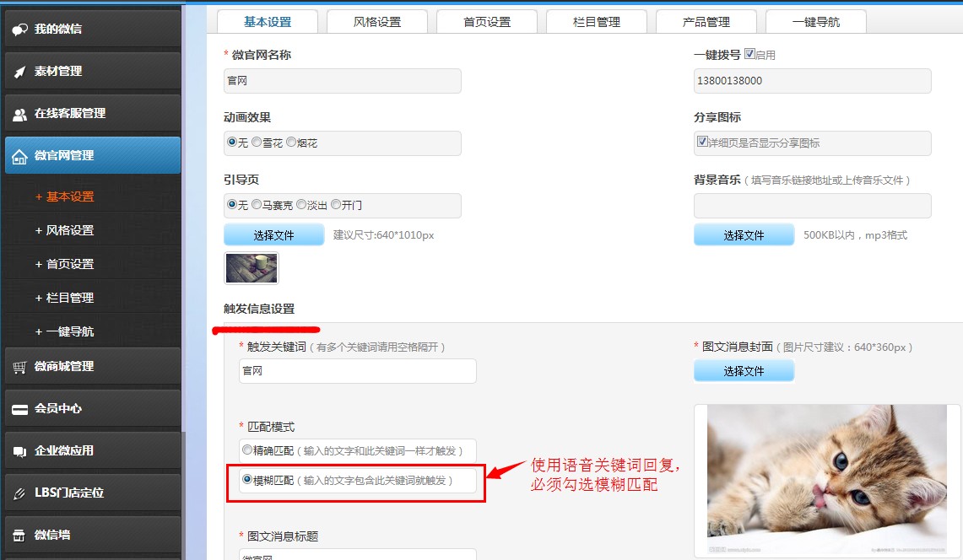The height and width of the screenshot is (560, 963).
Task: Click 选择文件 button under 背景音乐
Action: click(x=744, y=235)
